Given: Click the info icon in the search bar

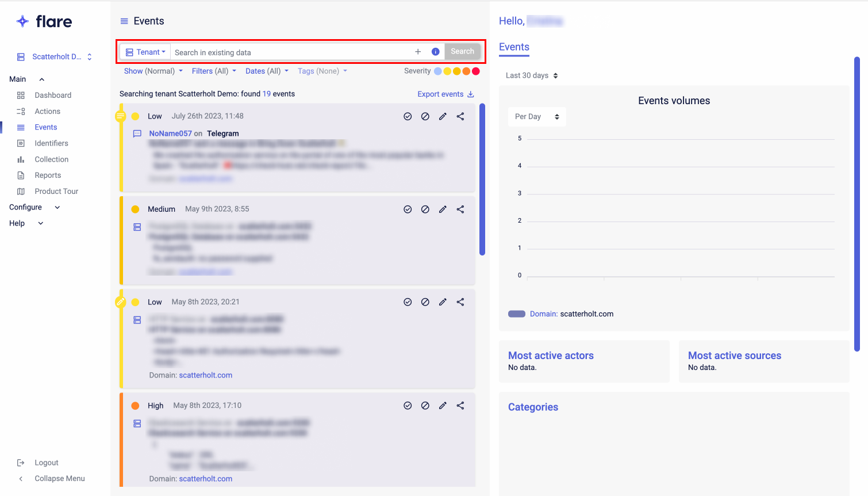Looking at the screenshot, I should [435, 52].
